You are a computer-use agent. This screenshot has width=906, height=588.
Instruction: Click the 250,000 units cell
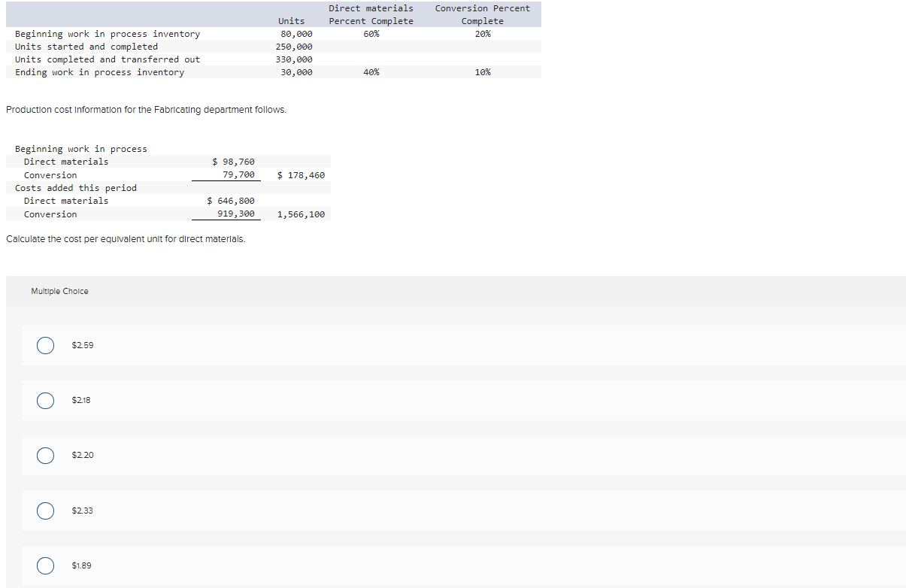tap(294, 47)
